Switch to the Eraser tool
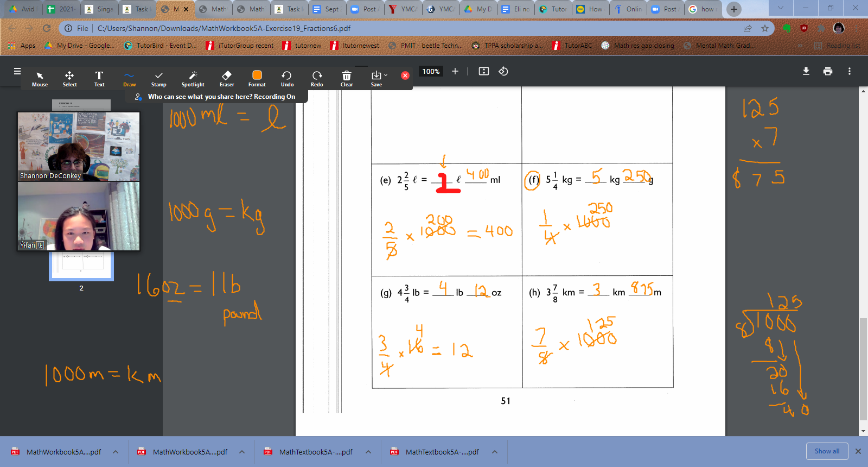This screenshot has height=467, width=868. pos(227,79)
